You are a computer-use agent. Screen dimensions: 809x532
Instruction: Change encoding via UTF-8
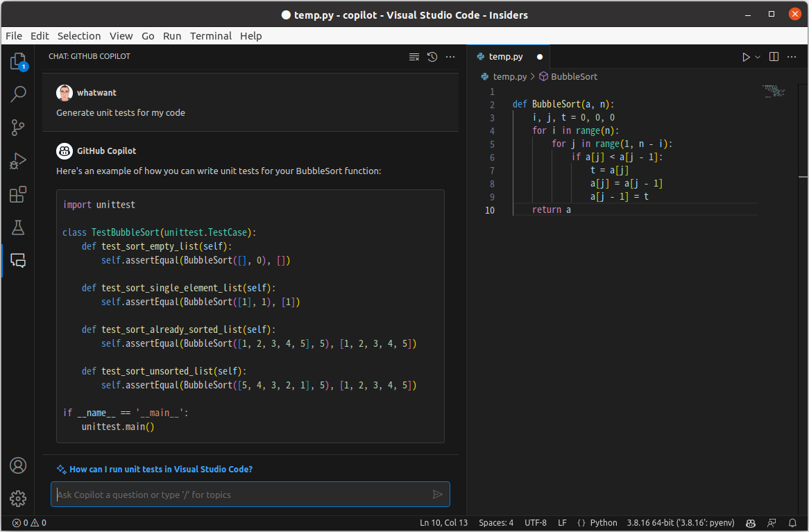click(536, 523)
